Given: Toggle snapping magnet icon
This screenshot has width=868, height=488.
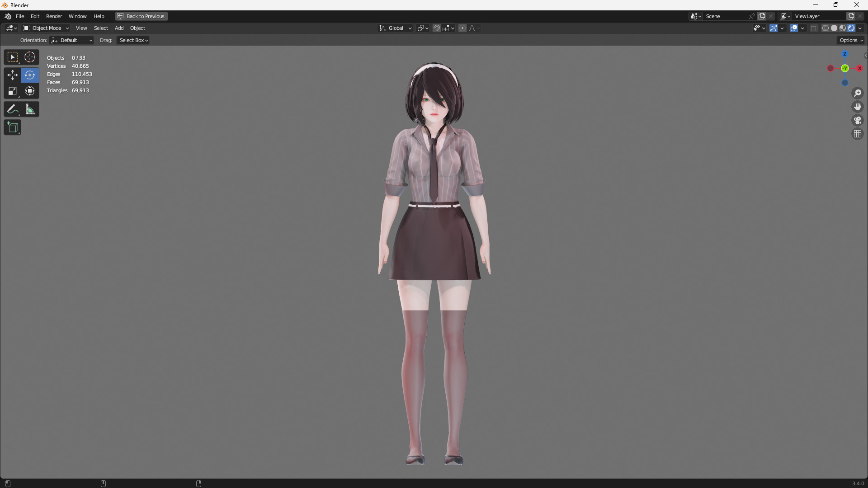Looking at the screenshot, I should pos(437,28).
